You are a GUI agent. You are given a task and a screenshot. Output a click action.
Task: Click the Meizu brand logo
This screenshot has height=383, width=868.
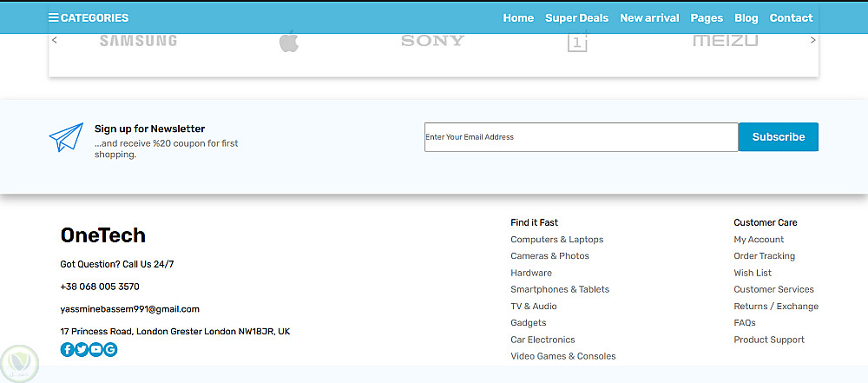coord(725,41)
